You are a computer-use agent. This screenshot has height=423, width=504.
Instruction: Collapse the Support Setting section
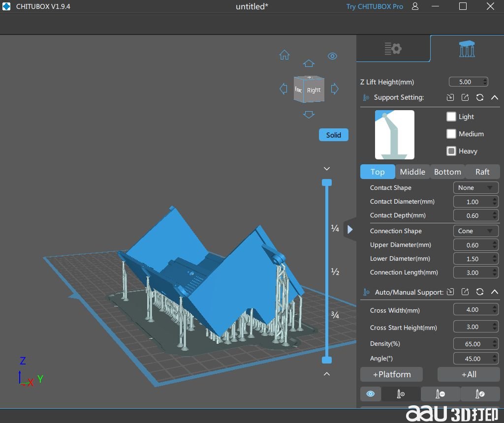tap(495, 97)
